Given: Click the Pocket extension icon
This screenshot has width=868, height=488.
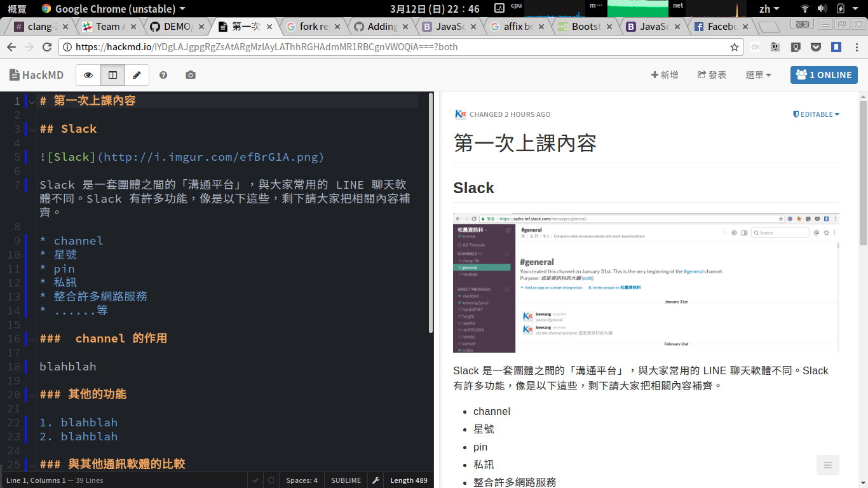Looking at the screenshot, I should coord(817,47).
